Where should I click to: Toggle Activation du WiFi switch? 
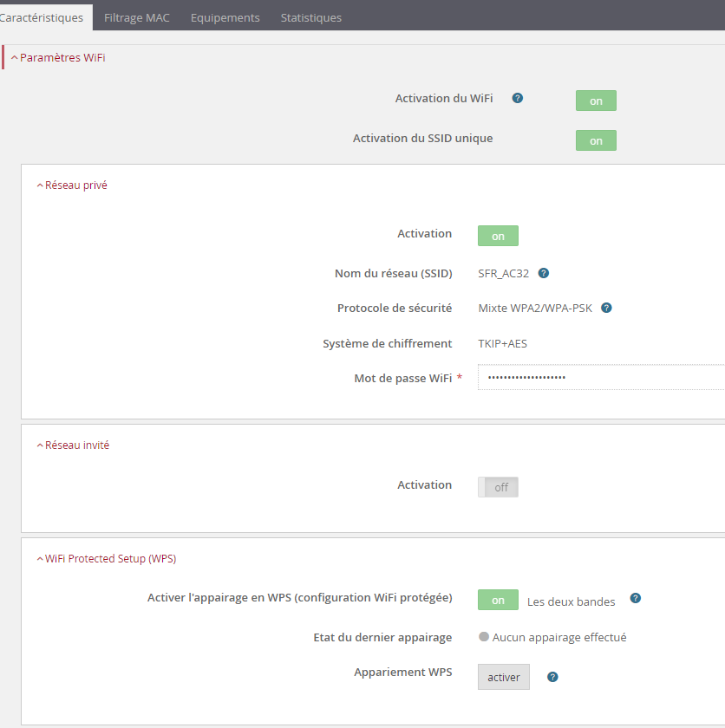[596, 101]
